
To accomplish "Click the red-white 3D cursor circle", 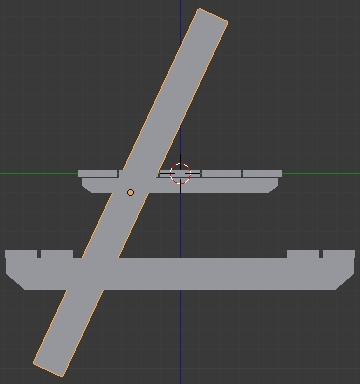I will [180, 173].
